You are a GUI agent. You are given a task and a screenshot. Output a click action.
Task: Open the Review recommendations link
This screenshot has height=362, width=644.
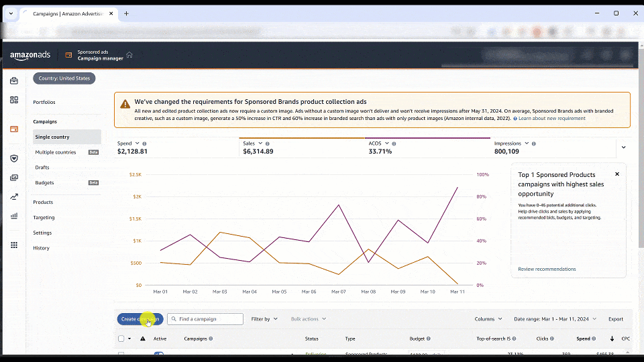coord(547,269)
